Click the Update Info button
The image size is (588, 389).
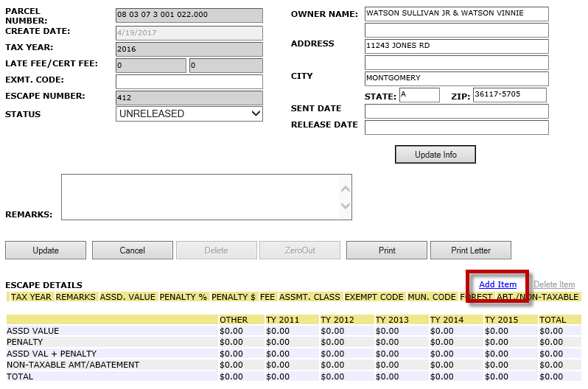tap(435, 155)
